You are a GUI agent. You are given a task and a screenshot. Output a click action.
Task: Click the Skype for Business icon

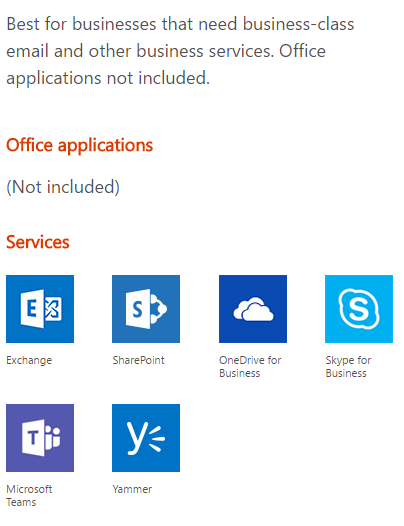[x=359, y=309]
